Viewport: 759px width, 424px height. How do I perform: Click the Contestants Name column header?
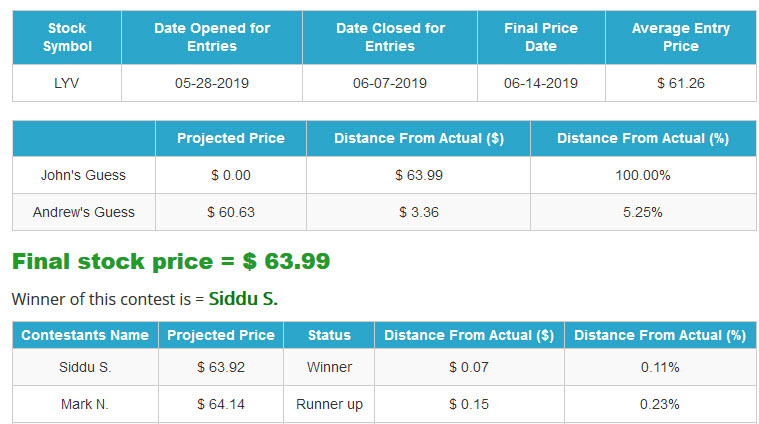tap(85, 335)
